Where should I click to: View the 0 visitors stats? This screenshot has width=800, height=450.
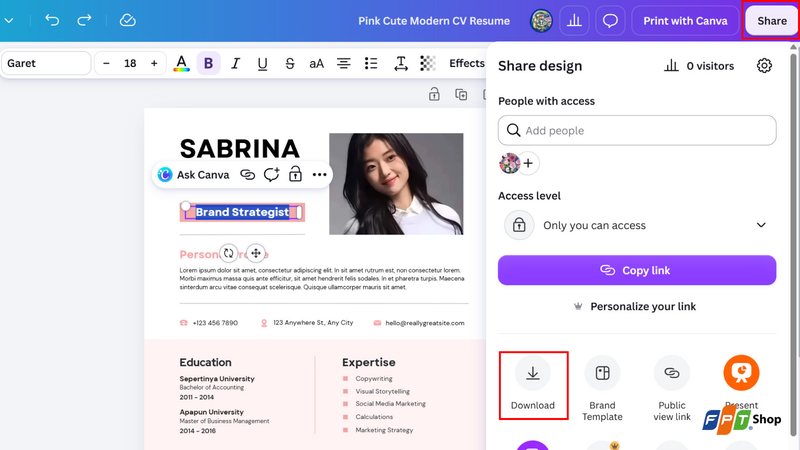(x=699, y=66)
